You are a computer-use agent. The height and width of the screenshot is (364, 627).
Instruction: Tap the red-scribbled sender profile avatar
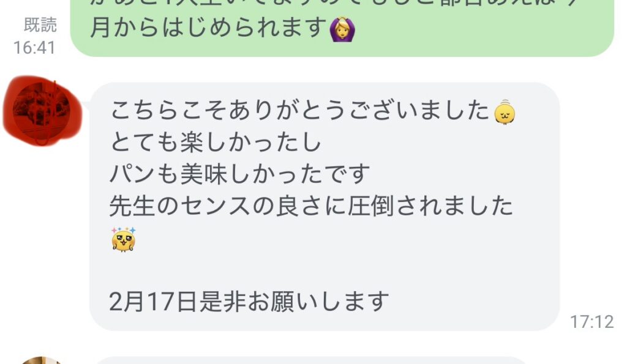(42, 110)
